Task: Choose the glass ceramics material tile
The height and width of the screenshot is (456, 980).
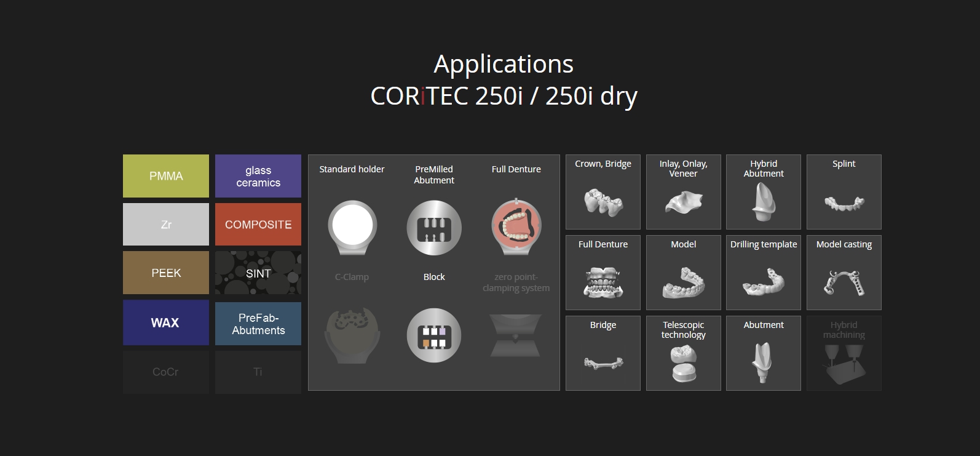Action: pos(258,176)
